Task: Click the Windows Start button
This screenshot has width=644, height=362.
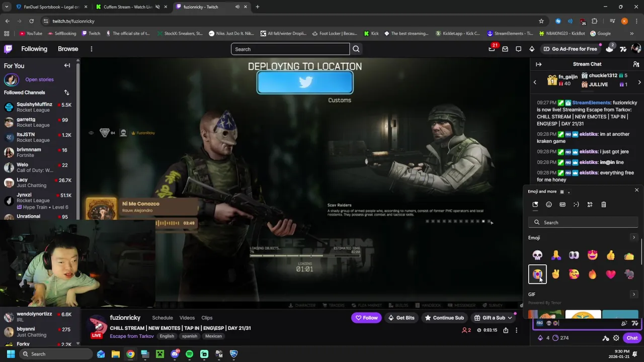Action: 11,354
